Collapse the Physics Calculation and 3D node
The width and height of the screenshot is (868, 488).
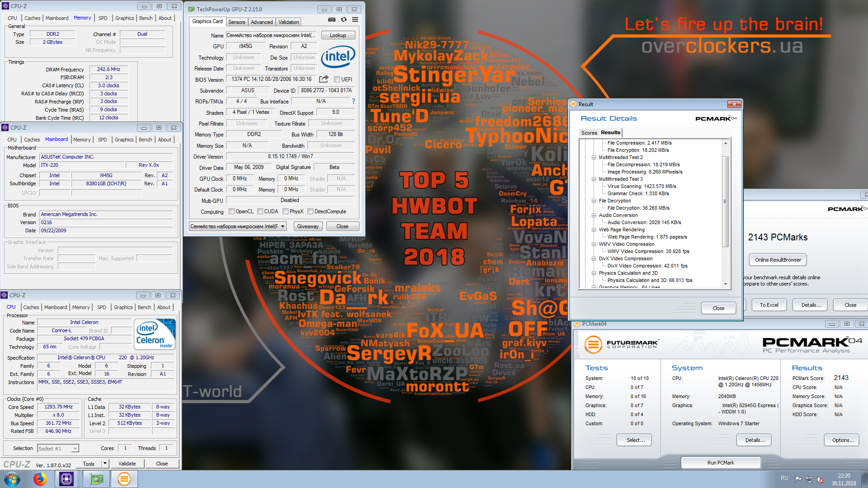tap(594, 273)
